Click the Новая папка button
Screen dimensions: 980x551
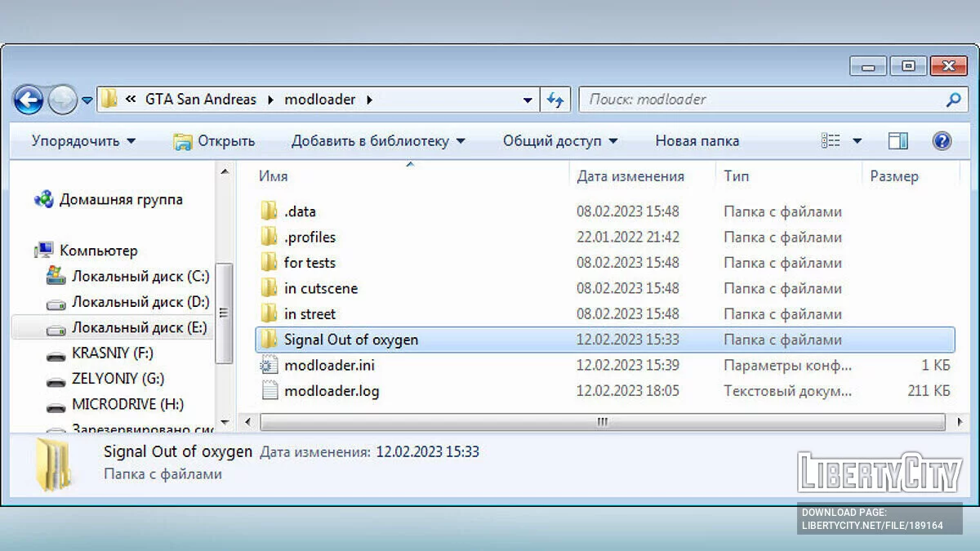697,141
